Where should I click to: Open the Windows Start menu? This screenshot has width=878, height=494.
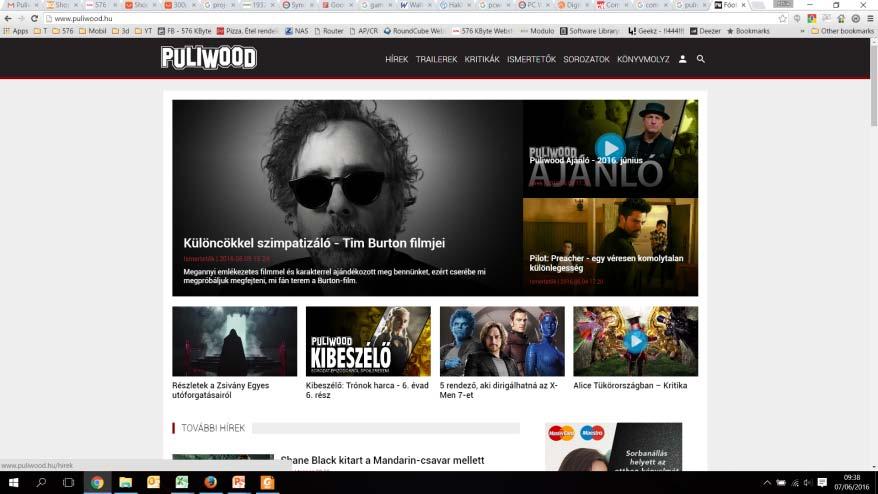pos(13,482)
